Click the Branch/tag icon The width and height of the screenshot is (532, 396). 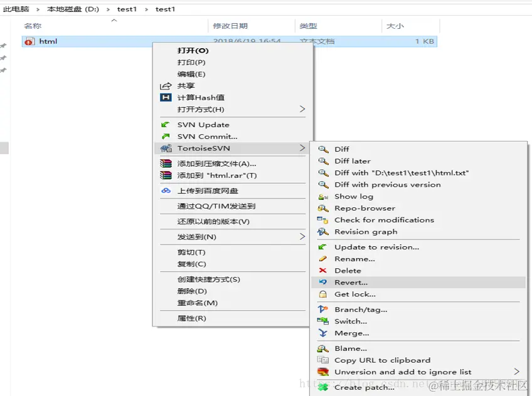(322, 310)
